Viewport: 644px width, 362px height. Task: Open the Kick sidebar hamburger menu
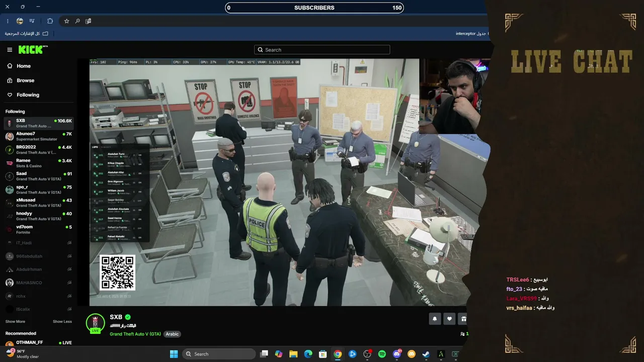click(x=10, y=50)
